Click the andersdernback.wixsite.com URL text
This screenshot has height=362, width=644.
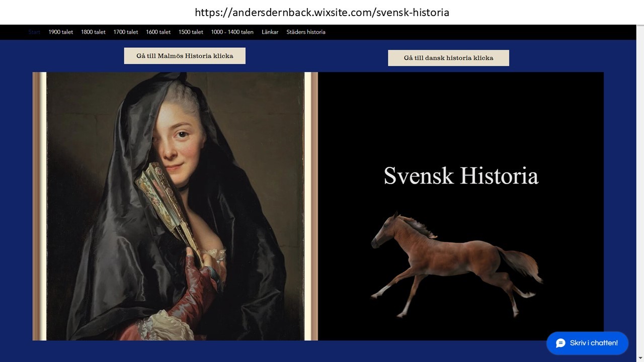322,12
